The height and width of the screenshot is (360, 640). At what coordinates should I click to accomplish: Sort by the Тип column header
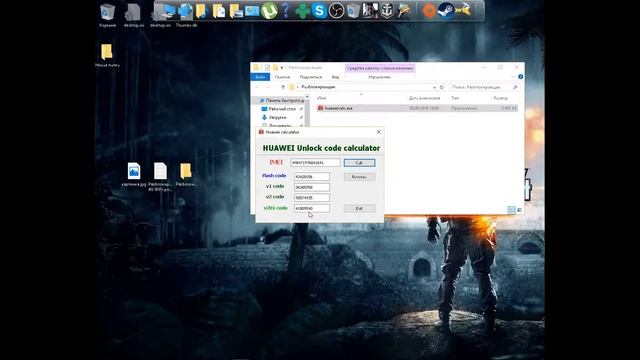[x=455, y=98]
